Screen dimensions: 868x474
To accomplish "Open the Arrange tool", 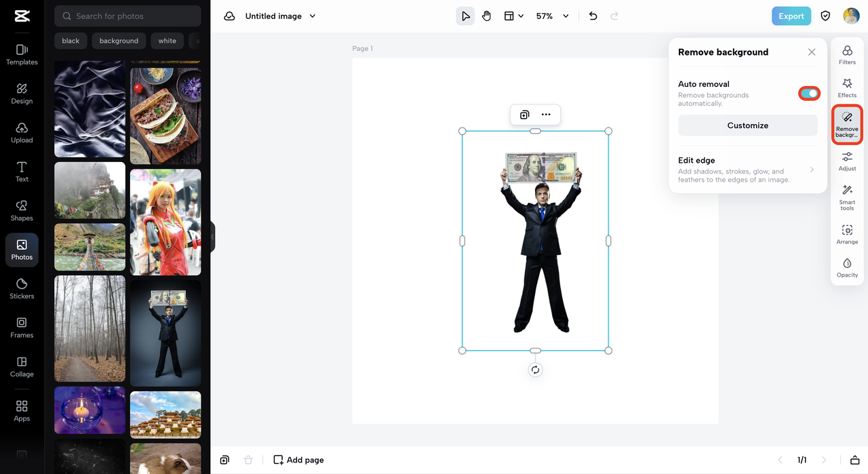I will tap(847, 235).
